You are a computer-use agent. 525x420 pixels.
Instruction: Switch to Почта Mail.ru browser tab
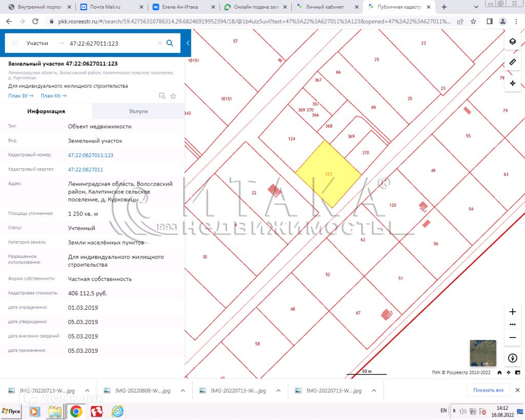click(x=112, y=7)
